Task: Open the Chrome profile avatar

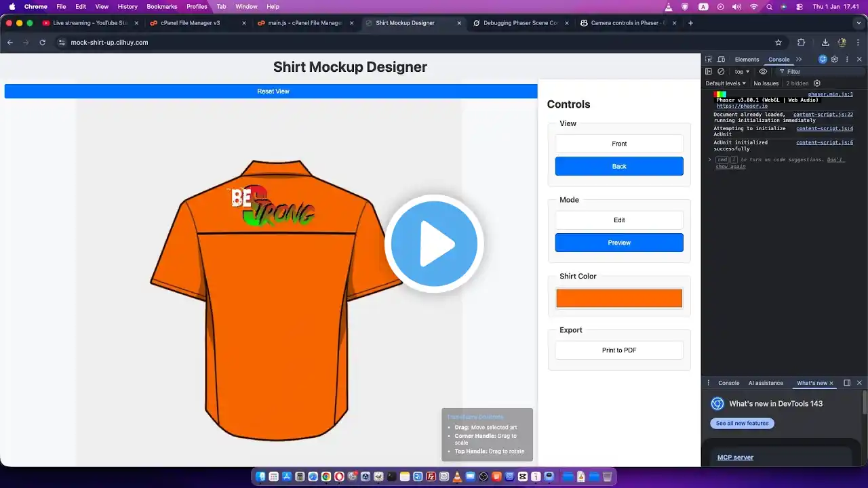Action: (x=842, y=42)
